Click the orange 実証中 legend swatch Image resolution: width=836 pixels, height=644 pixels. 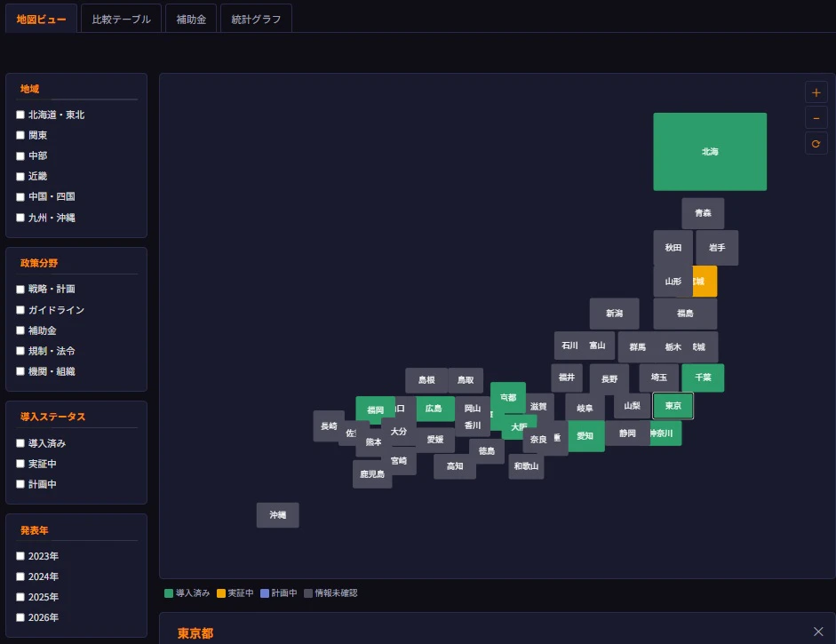pyautogui.click(x=220, y=593)
